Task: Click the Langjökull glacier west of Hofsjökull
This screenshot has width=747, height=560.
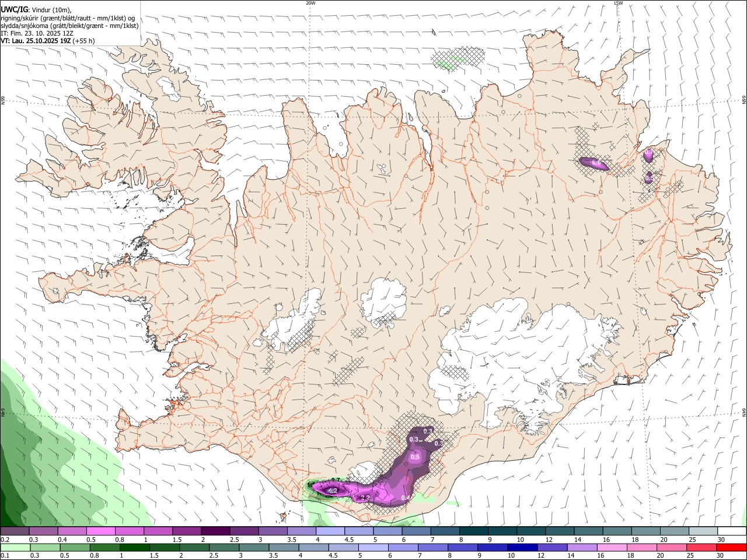Action: coord(296,324)
